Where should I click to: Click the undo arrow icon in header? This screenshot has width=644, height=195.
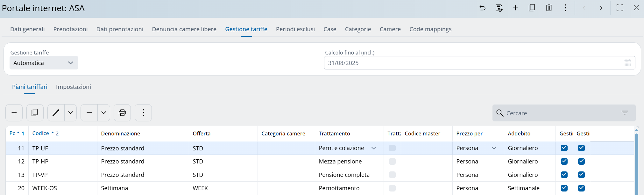click(x=483, y=8)
